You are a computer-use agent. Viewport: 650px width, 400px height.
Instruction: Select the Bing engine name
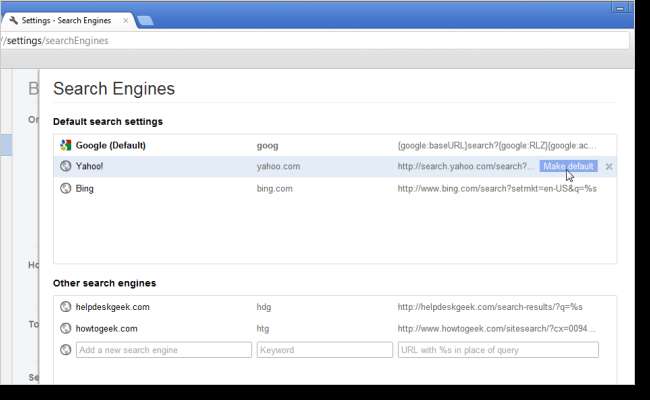pyautogui.click(x=85, y=189)
